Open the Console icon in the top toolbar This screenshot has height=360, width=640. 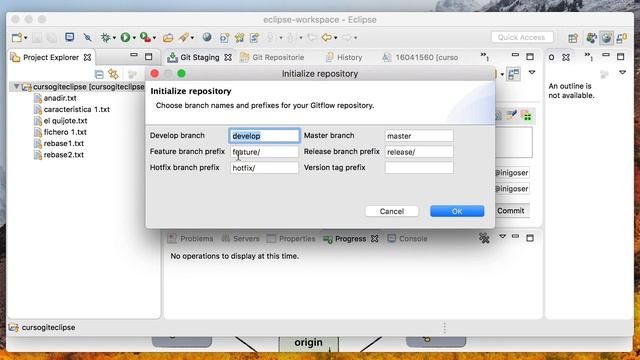point(70,37)
